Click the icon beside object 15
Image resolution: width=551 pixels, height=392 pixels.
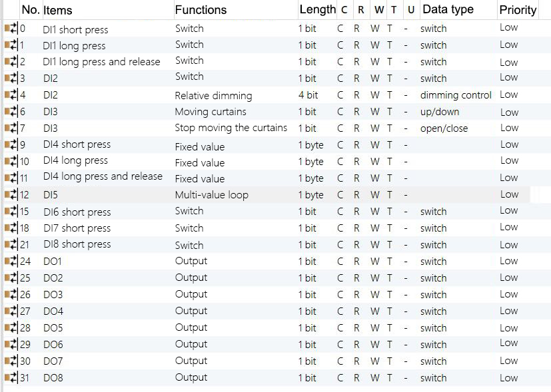click(11, 212)
